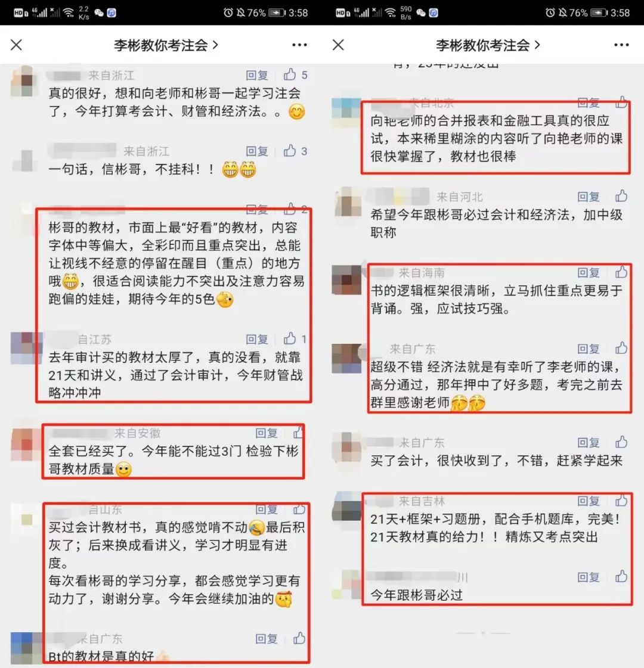Reply to the Guangdong comment about 经济法
The width and height of the screenshot is (644, 668).
589,349
